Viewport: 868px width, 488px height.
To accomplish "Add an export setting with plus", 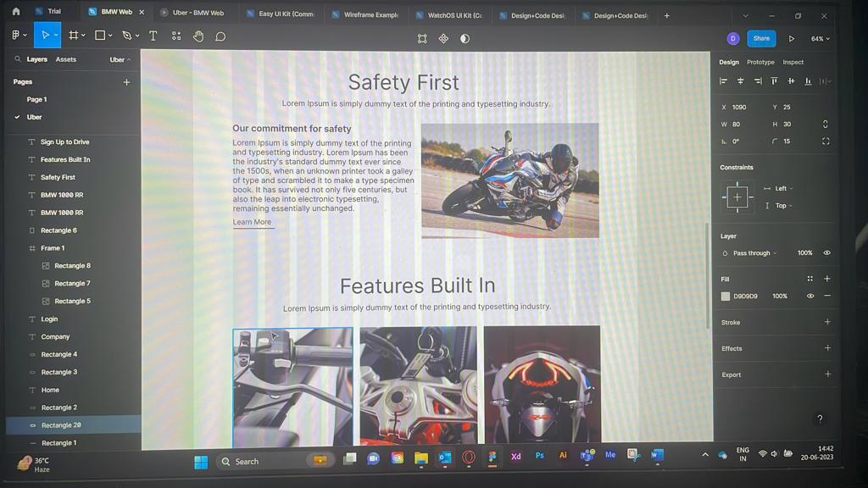I will click(827, 374).
